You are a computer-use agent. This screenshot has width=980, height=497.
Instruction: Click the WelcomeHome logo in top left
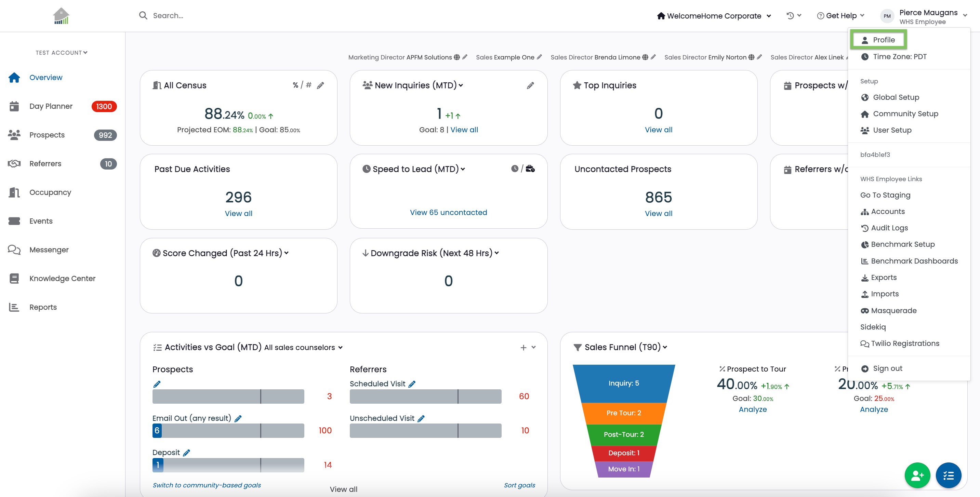tap(61, 16)
